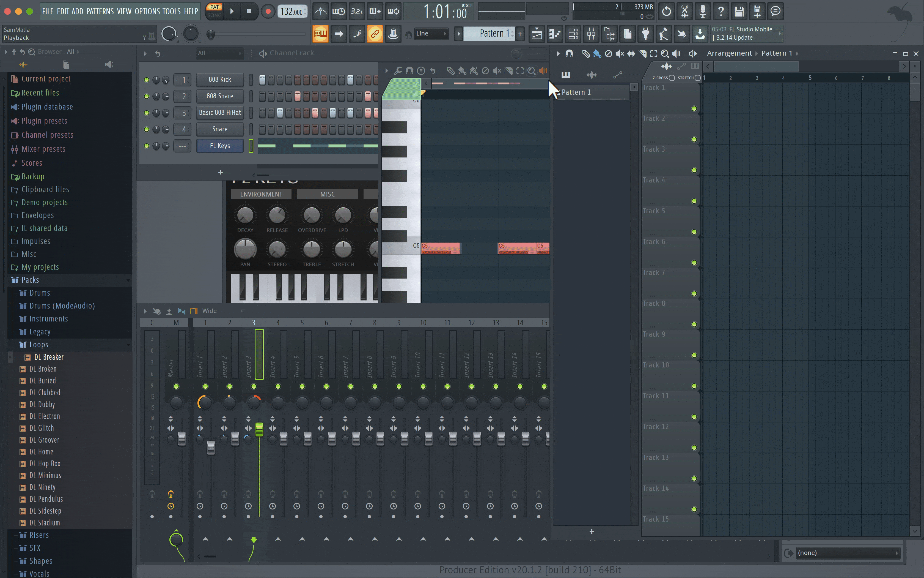Select the playlist zoom tool

pyautogui.click(x=665, y=53)
